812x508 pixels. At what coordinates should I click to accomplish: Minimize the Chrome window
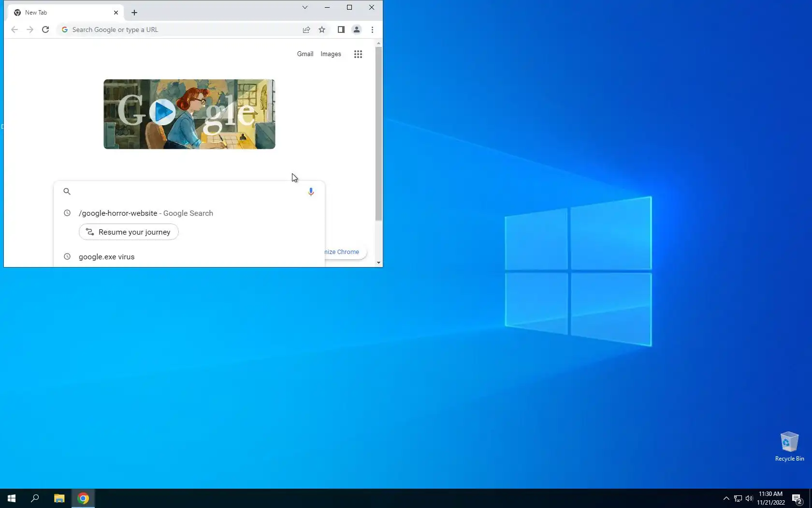(327, 7)
